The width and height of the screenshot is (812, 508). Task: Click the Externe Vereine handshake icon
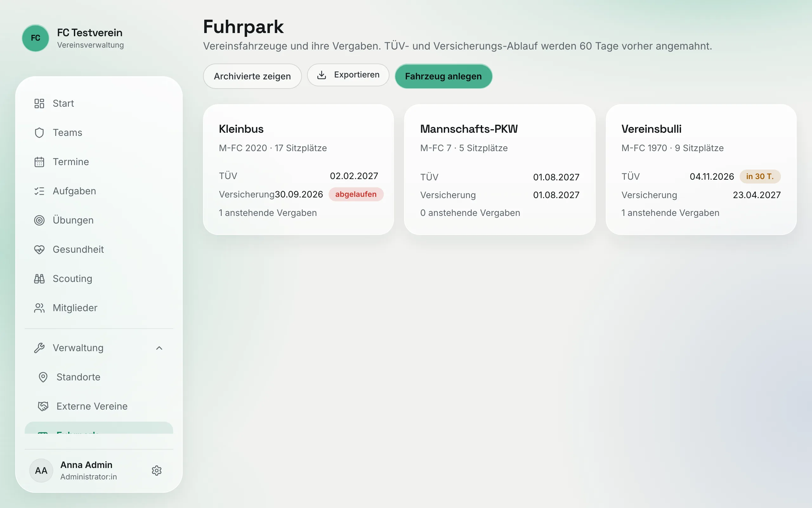[x=43, y=406]
